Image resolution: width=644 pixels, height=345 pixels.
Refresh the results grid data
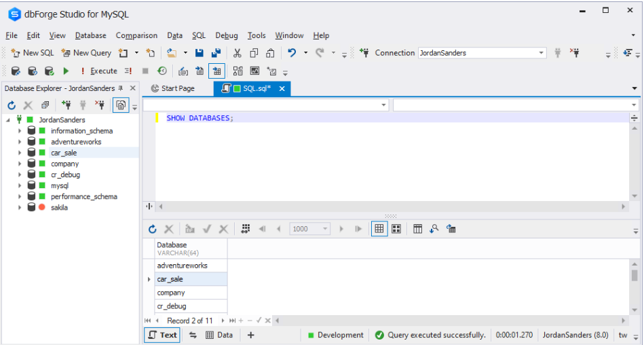pyautogui.click(x=153, y=229)
